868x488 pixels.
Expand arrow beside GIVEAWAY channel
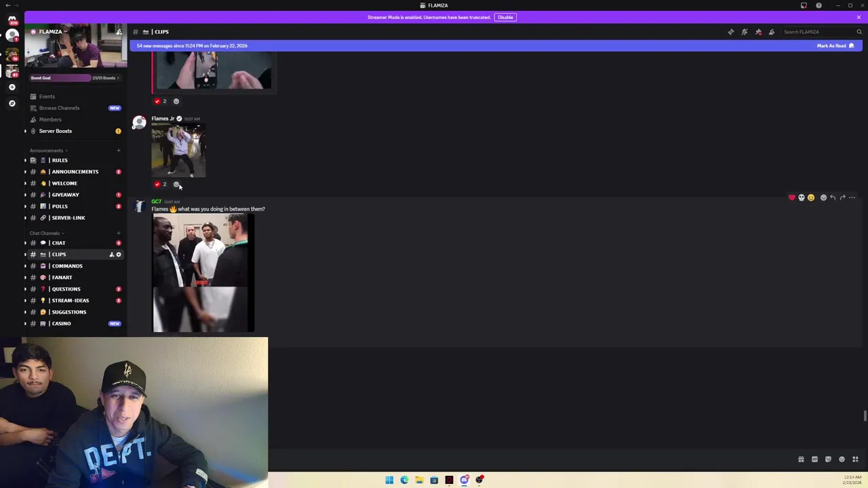pos(25,195)
